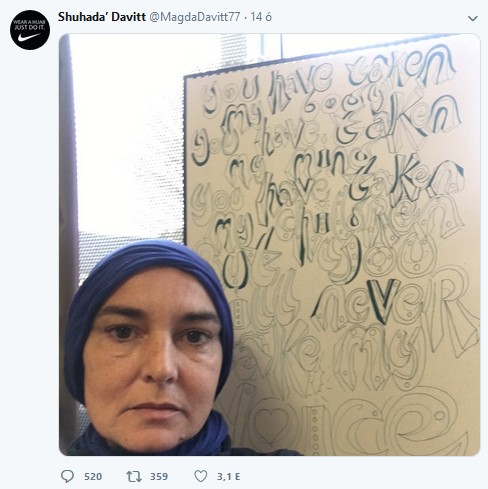Open Shuhada' Davitt profile name link
488x489 pixels.
[x=102, y=17]
